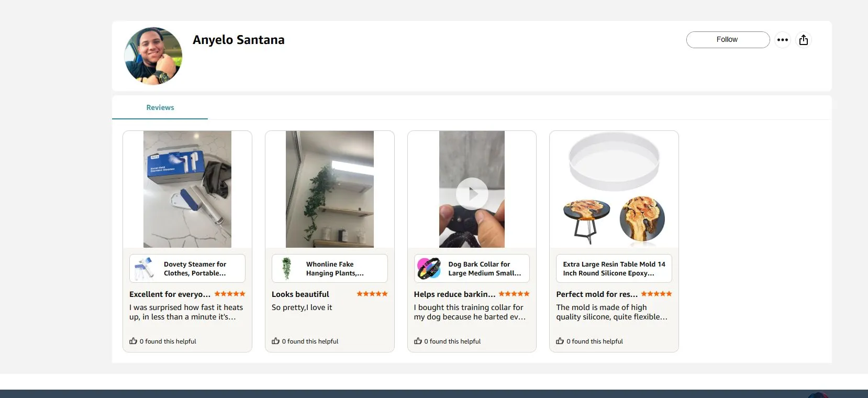The width and height of the screenshot is (868, 398).
Task: Follow Anyelo Santana
Action: click(x=727, y=40)
